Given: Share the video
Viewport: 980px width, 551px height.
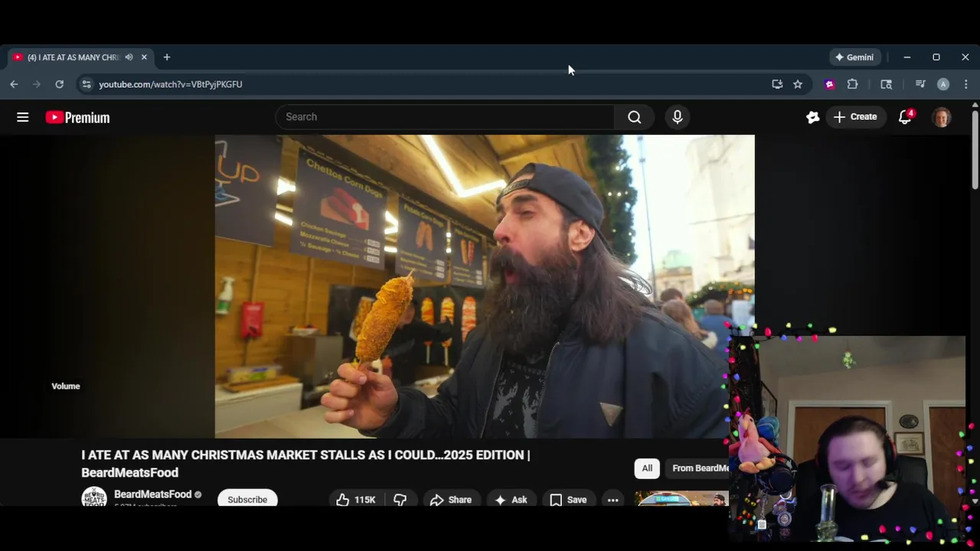Looking at the screenshot, I should click(450, 500).
